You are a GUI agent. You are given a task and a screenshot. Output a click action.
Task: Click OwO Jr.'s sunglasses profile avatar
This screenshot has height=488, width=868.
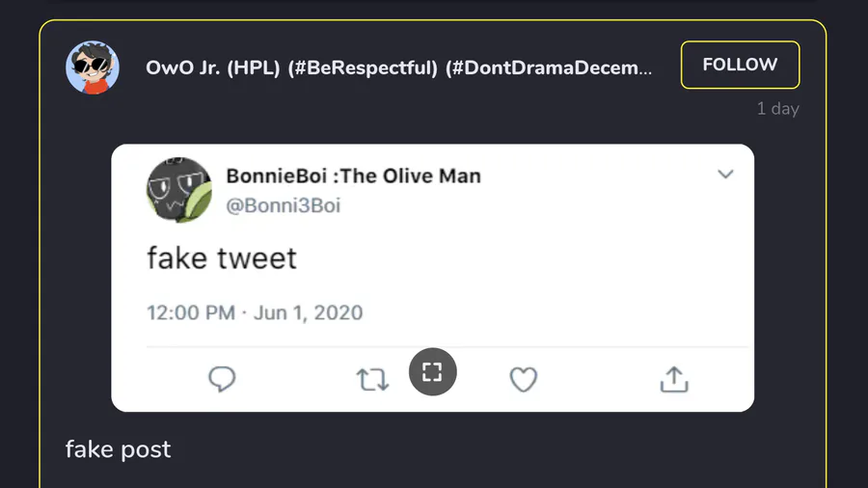click(93, 68)
